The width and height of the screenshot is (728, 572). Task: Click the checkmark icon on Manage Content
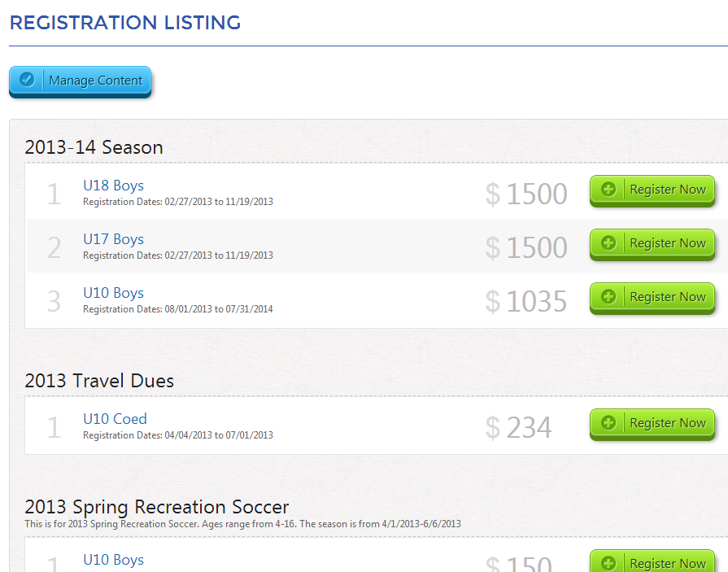[27, 80]
